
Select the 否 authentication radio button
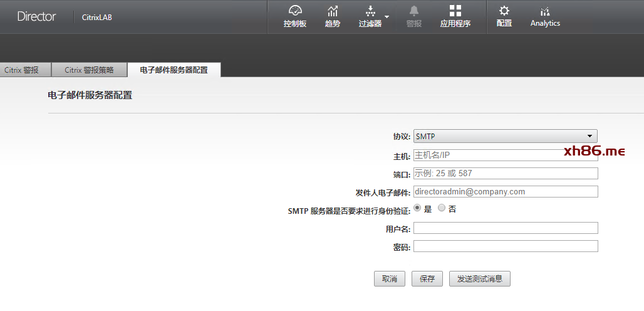(442, 208)
